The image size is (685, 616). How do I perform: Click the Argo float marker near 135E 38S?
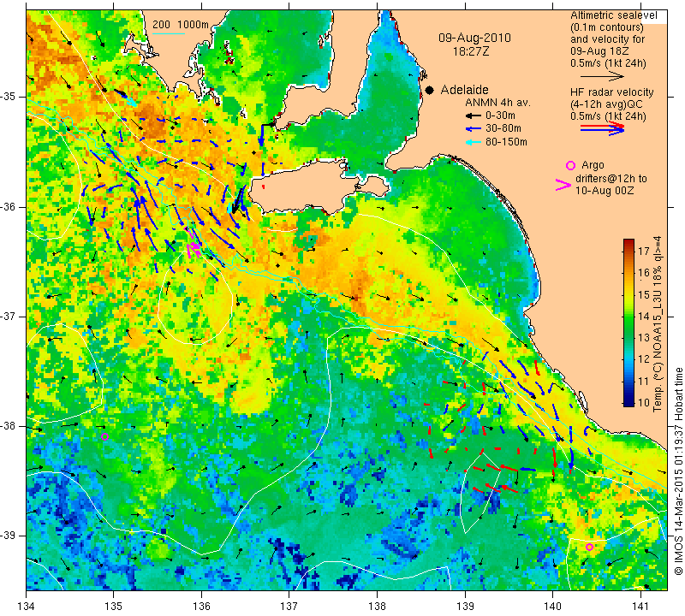(x=104, y=436)
